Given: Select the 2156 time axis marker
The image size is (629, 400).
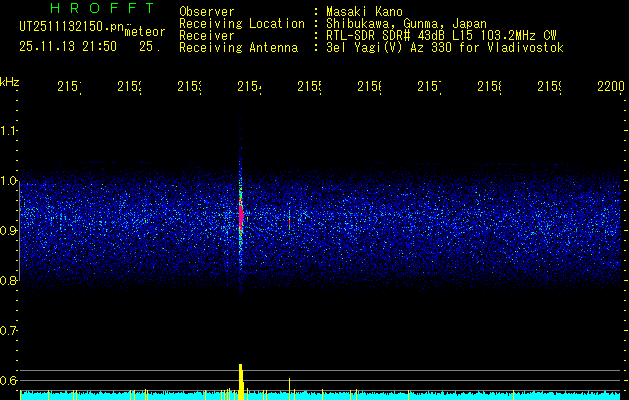Looking at the screenshot, I should tap(369, 87).
